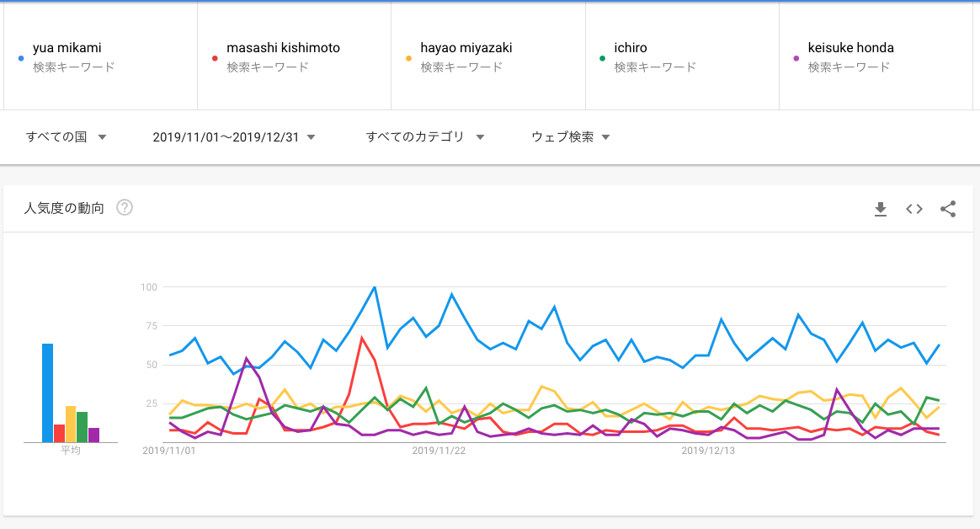The height and width of the screenshot is (529, 980).
Task: Click the purple dot beside keisuke honda
Action: click(x=796, y=58)
